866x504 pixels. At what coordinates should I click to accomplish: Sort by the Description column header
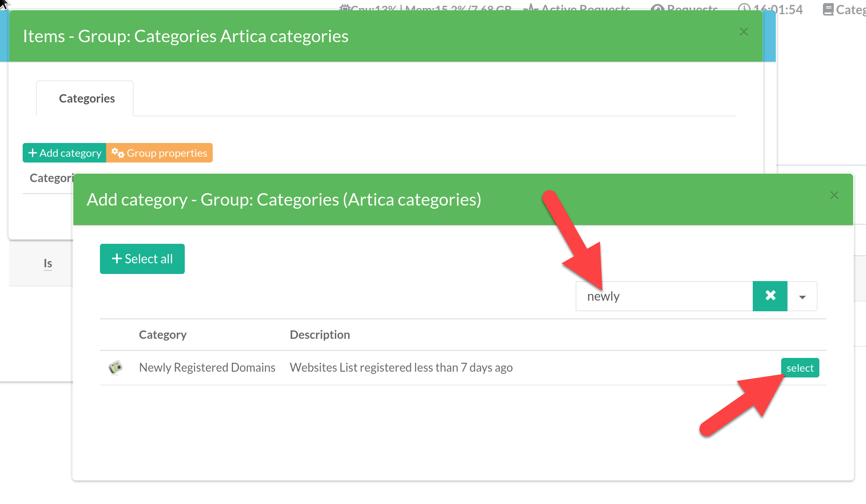coord(320,335)
